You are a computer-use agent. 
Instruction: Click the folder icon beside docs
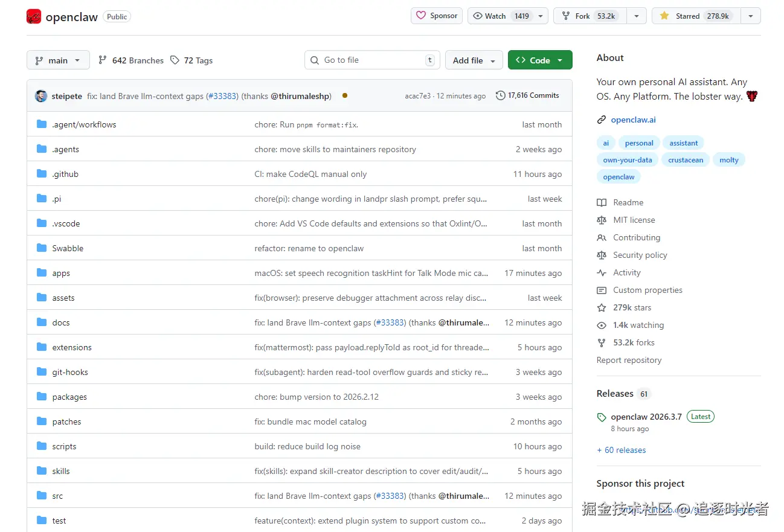[x=42, y=322]
